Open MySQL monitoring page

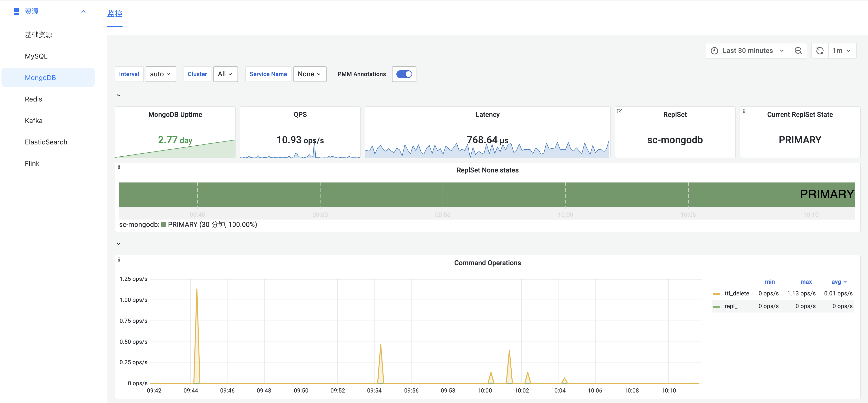coord(36,56)
